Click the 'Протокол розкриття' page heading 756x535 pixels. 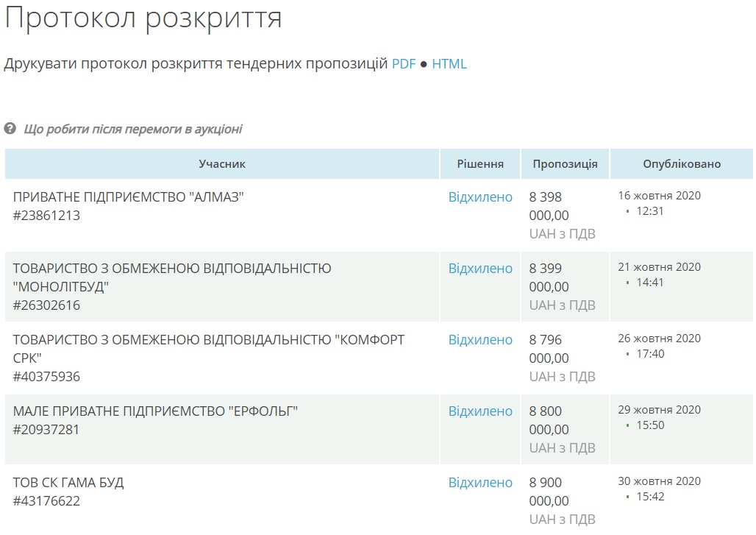[143, 18]
